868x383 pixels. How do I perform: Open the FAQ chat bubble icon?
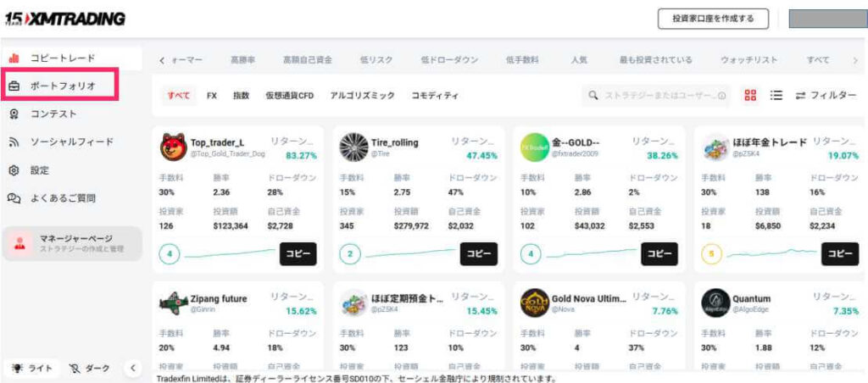click(14, 198)
